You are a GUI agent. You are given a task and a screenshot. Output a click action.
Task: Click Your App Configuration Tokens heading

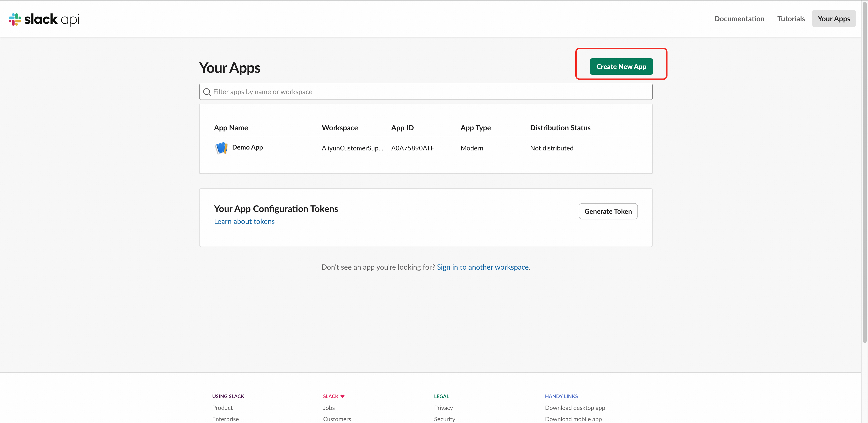click(x=276, y=209)
